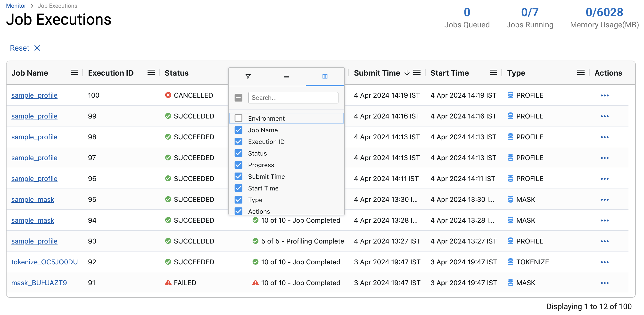Uncheck the Start Time column checkbox

(x=239, y=188)
